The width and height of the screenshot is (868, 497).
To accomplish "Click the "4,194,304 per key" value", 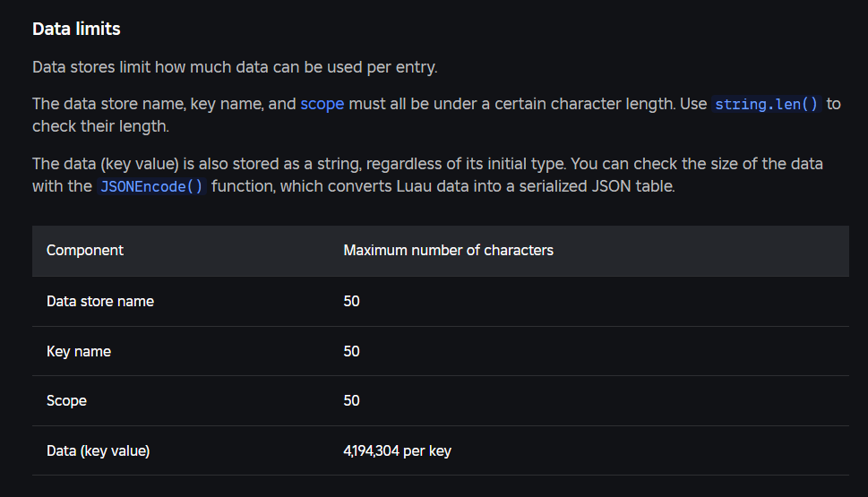I will (x=398, y=451).
